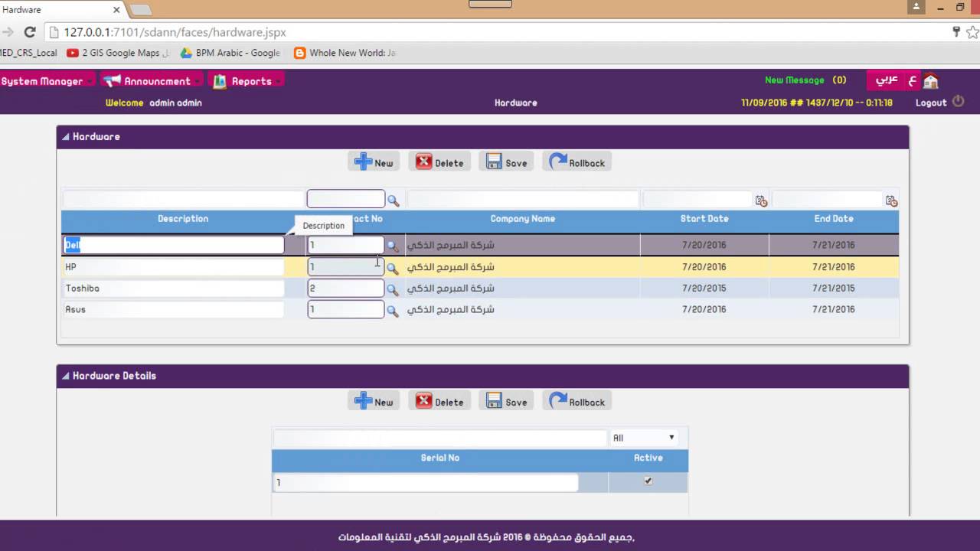Click the New button in Hardware Details
980x551 pixels.
pos(374,402)
